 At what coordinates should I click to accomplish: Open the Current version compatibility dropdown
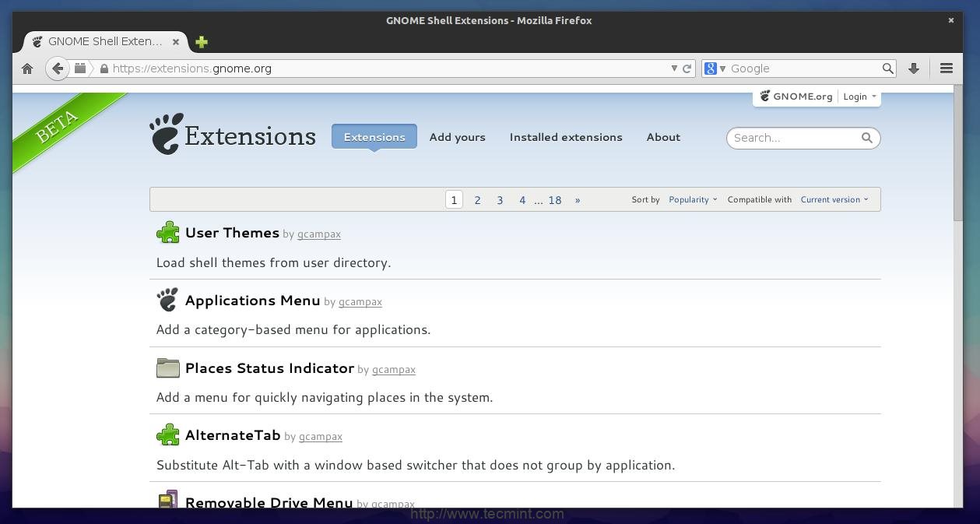834,200
